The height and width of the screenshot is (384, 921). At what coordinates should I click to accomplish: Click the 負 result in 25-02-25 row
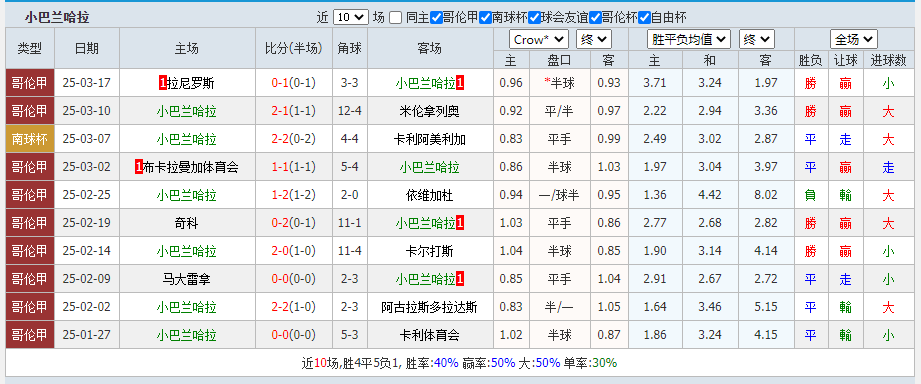coord(811,195)
